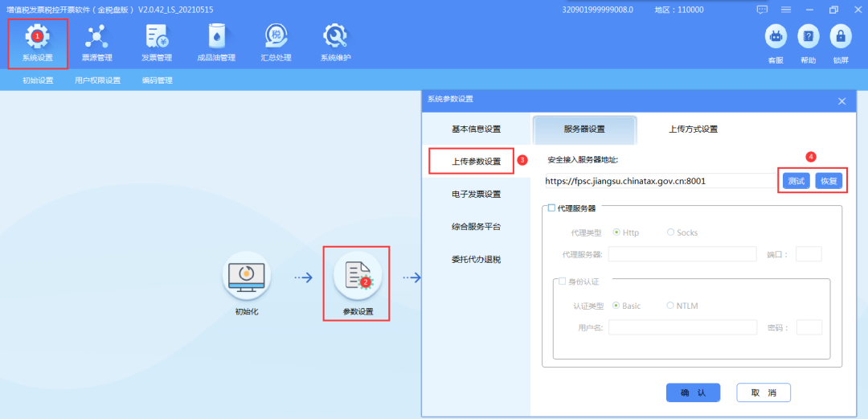Viewport: 868px width, 419px height.
Task: Open 初始设置 submenu
Action: click(38, 80)
